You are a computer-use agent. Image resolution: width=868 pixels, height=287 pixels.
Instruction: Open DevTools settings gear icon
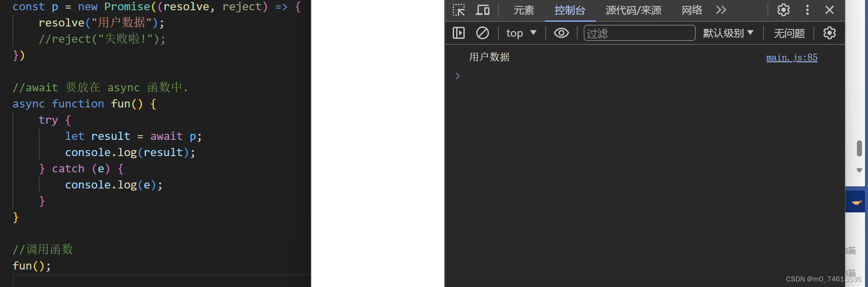point(783,10)
